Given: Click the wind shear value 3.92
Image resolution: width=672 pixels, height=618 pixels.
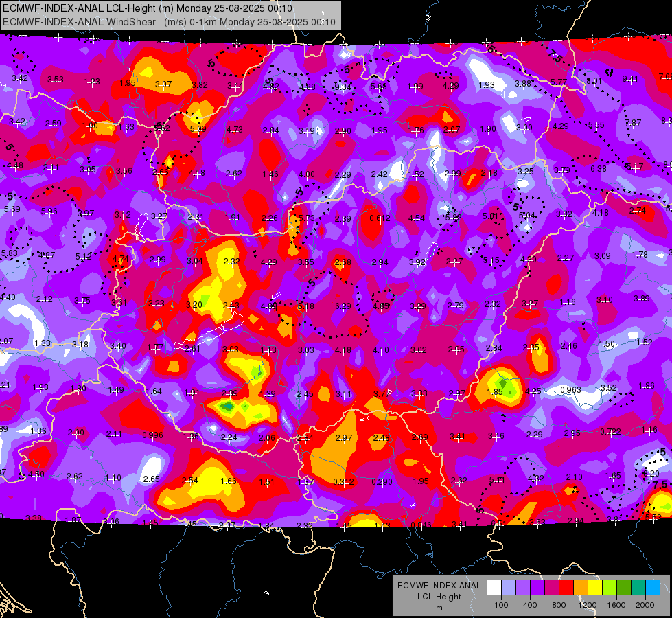Looking at the screenshot, I should click(x=417, y=262).
